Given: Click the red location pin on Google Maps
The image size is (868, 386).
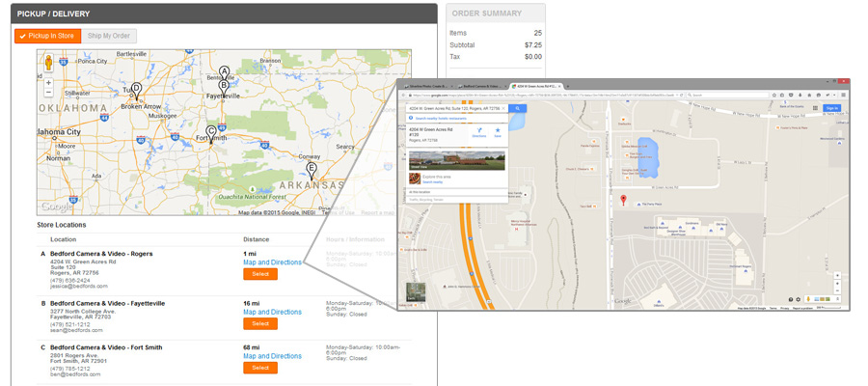Looking at the screenshot, I should click(623, 200).
